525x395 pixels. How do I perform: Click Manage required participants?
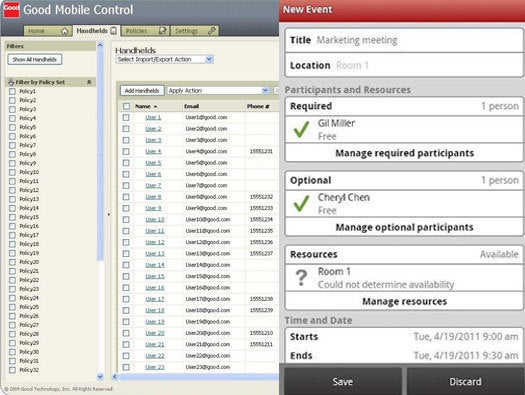tap(404, 153)
